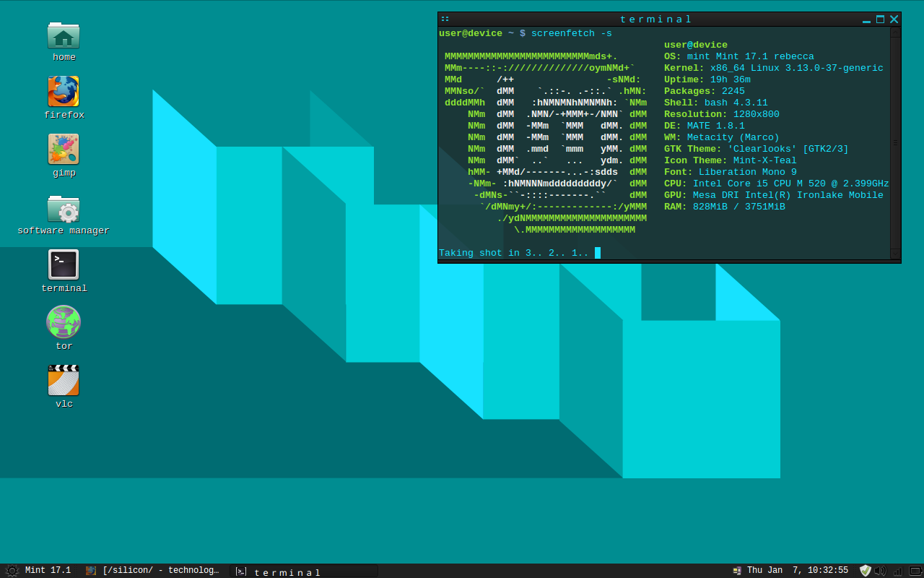Image resolution: width=924 pixels, height=578 pixels.
Task: Click the network signal tray icon
Action: (898, 571)
